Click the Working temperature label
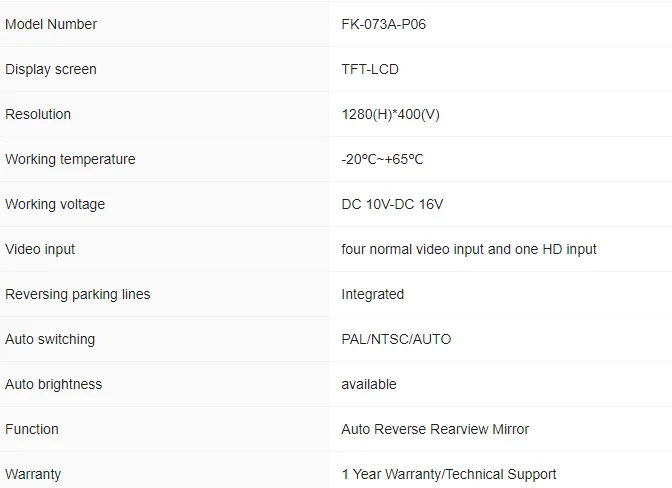This screenshot has height=488, width=672. click(70, 159)
